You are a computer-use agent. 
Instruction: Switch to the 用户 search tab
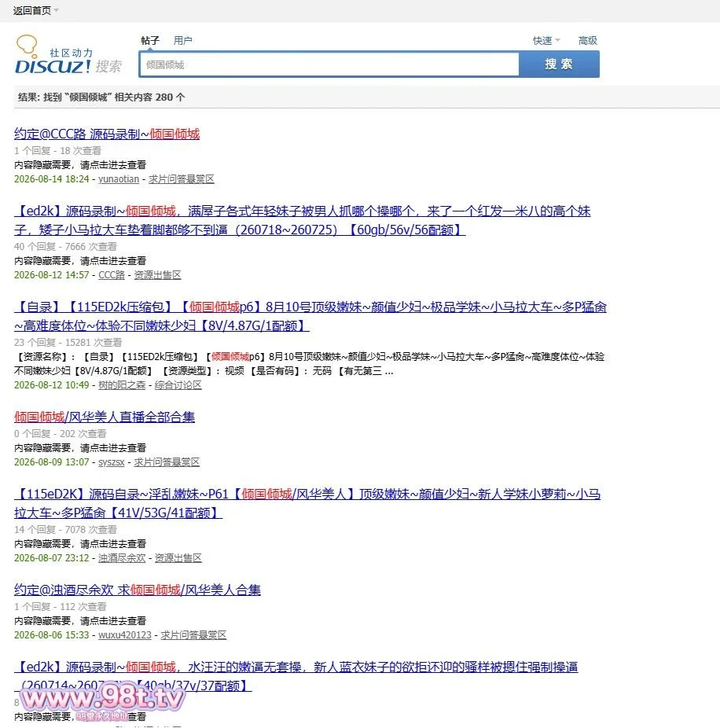pos(182,40)
